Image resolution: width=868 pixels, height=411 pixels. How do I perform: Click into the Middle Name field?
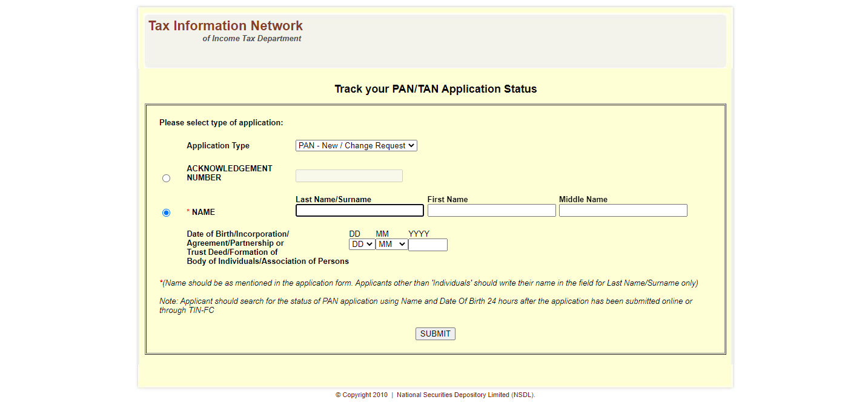623,211
